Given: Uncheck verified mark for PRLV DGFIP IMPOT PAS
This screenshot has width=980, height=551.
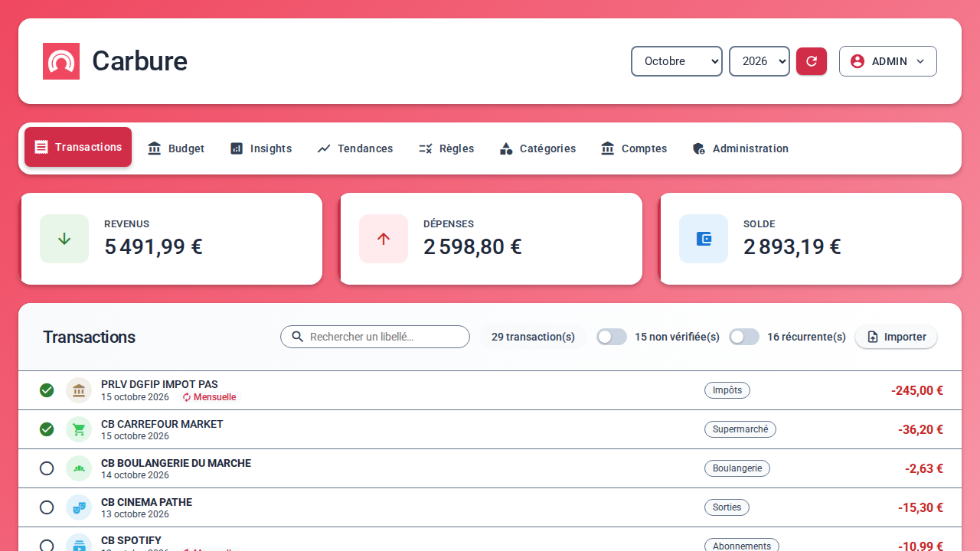Looking at the screenshot, I should click(x=47, y=390).
